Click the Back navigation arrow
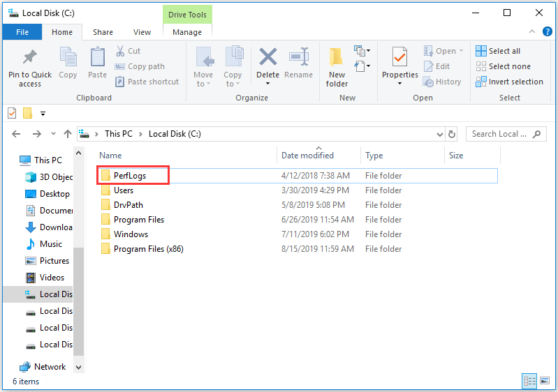Image resolution: width=558 pixels, height=392 pixels. 16,134
